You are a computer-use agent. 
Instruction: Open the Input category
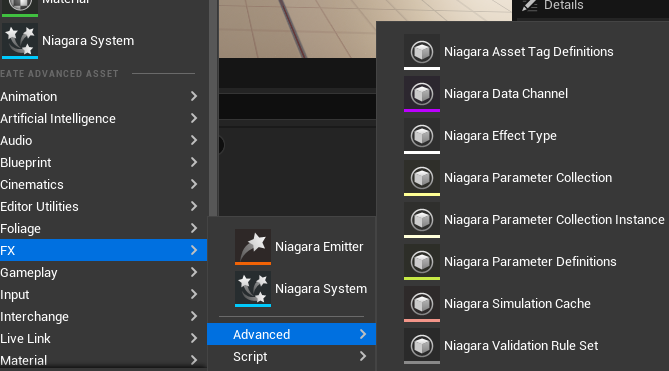pyautogui.click(x=103, y=295)
